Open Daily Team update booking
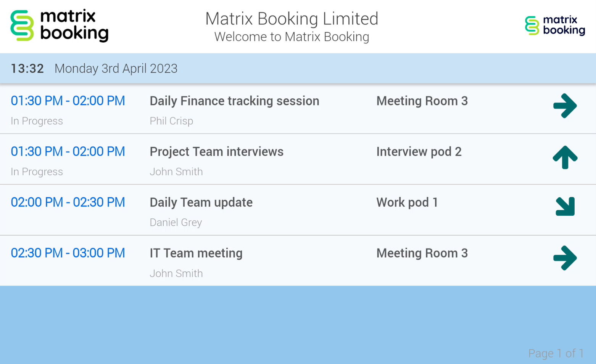 pyautogui.click(x=201, y=202)
